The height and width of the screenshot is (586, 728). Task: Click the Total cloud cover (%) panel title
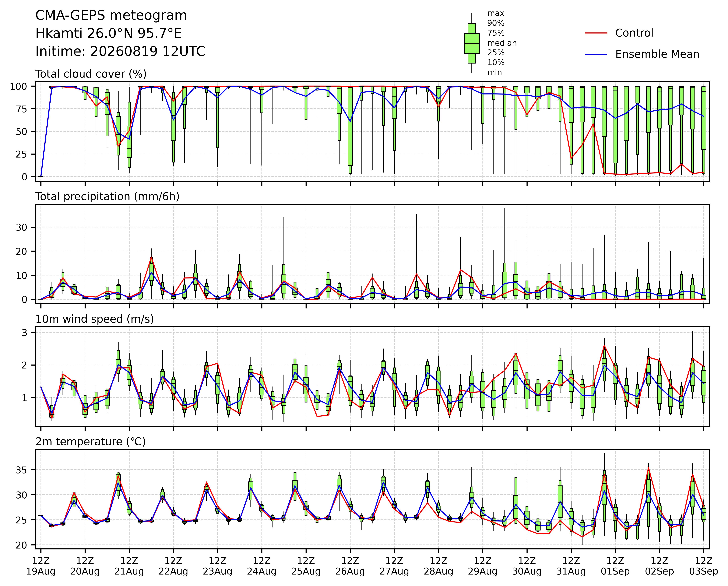91,74
